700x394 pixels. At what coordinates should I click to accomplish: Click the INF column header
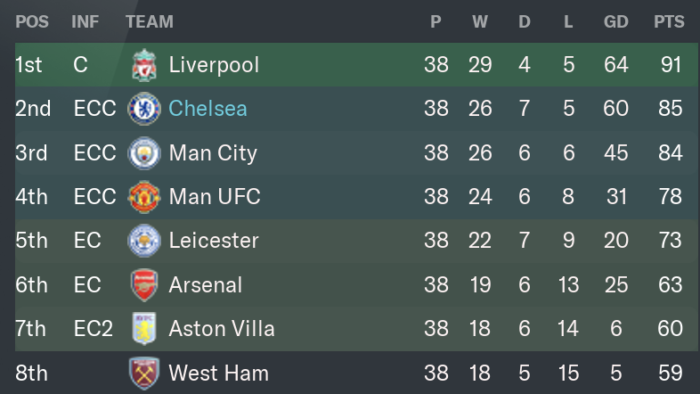pyautogui.click(x=85, y=21)
